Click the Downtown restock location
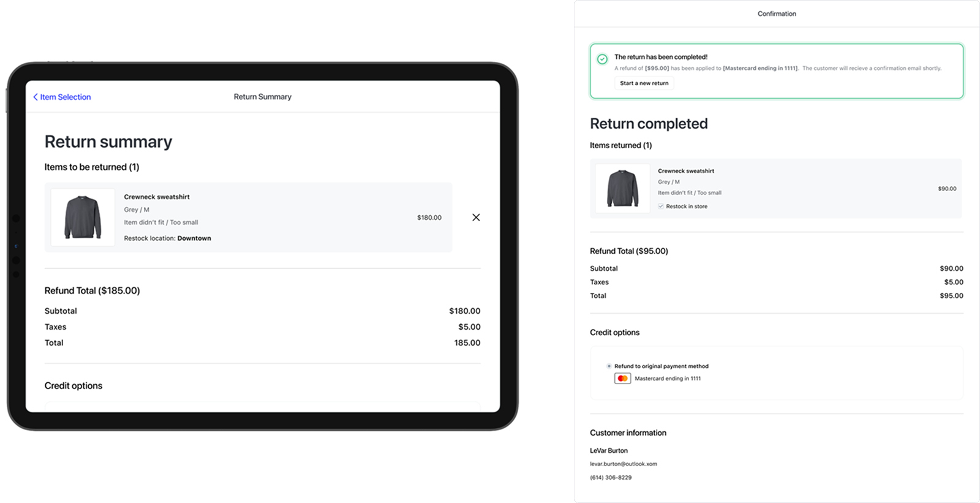Viewport: 980px width, 503px height. [x=194, y=238]
